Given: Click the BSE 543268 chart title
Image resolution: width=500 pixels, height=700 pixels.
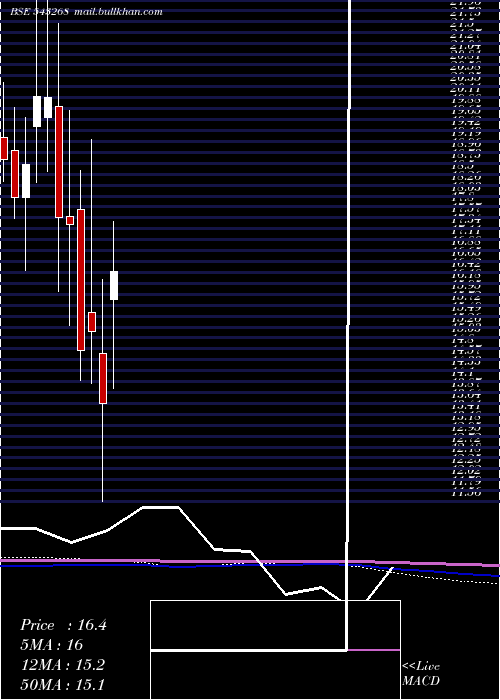Looking at the screenshot, I should click(x=87, y=12).
